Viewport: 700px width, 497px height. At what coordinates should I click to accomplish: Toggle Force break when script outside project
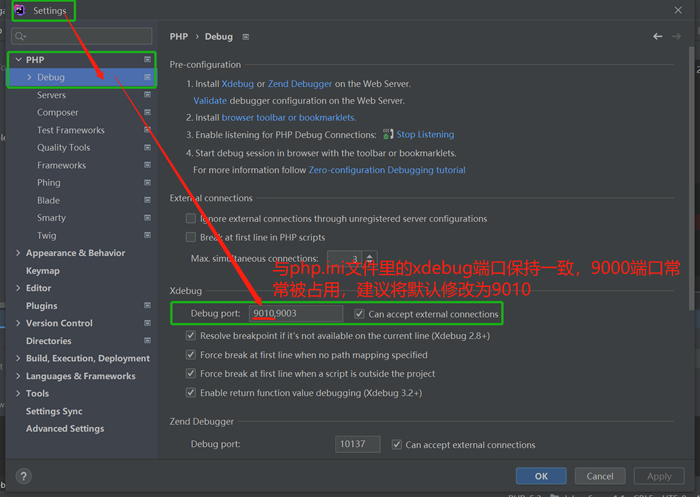(191, 373)
